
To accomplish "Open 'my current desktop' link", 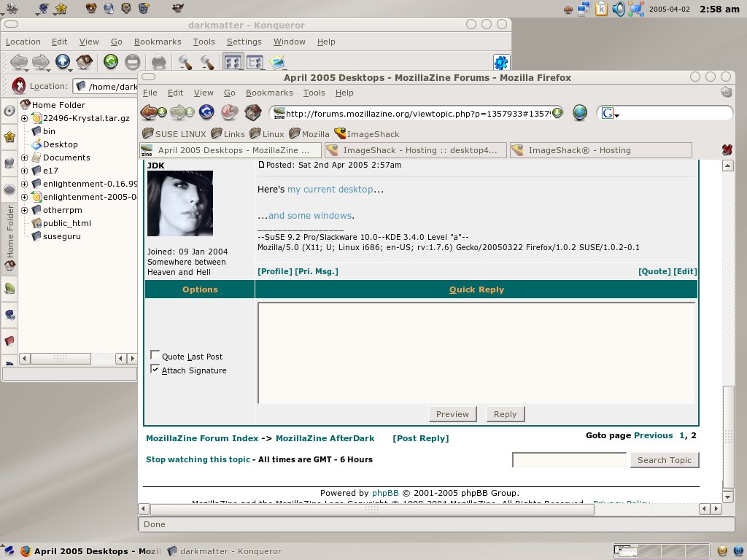I will (330, 190).
